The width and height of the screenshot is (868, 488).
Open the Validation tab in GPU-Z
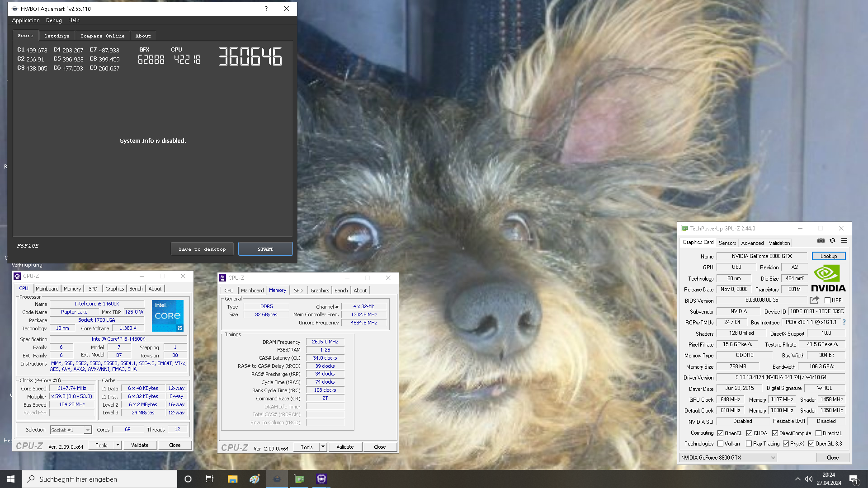point(779,243)
